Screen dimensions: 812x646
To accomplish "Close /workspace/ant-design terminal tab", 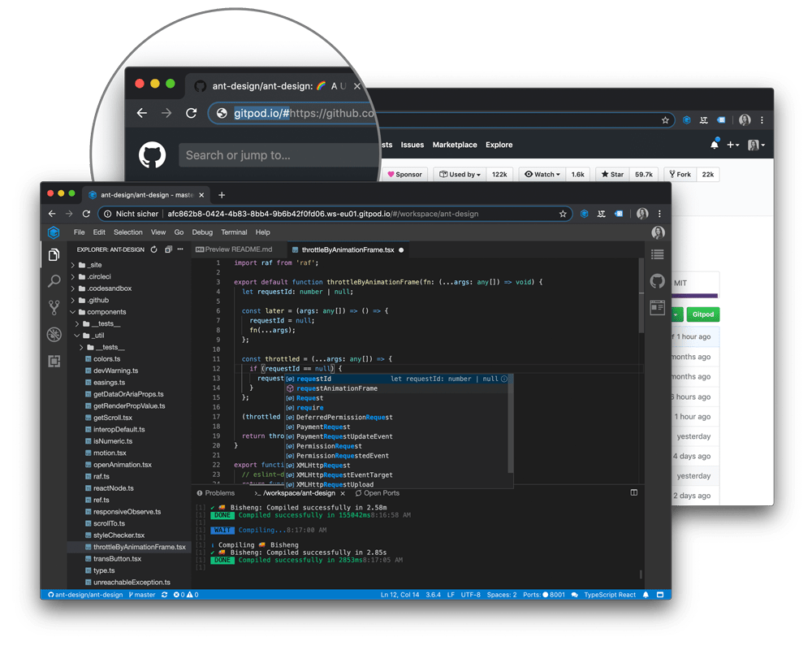I will (x=343, y=493).
